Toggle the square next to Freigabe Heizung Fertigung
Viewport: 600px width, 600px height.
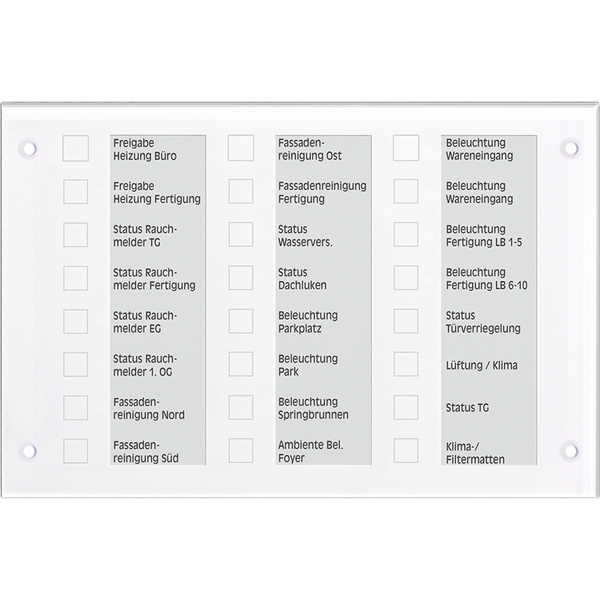pos(76,191)
